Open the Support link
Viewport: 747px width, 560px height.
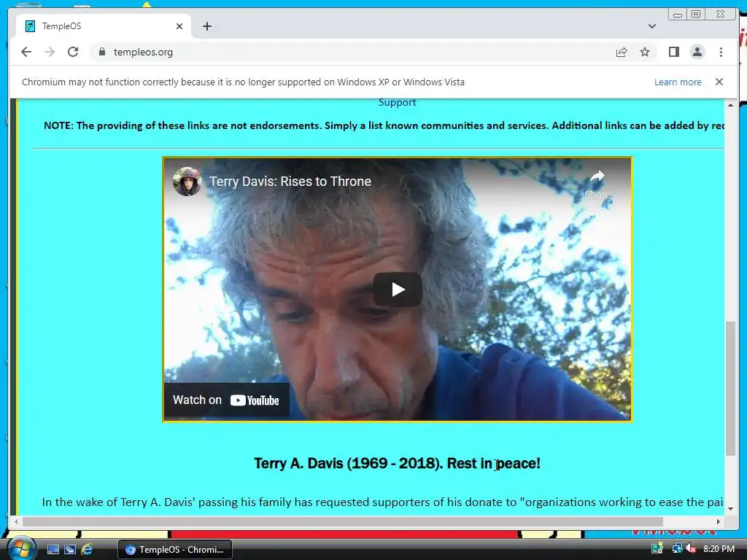[398, 102]
